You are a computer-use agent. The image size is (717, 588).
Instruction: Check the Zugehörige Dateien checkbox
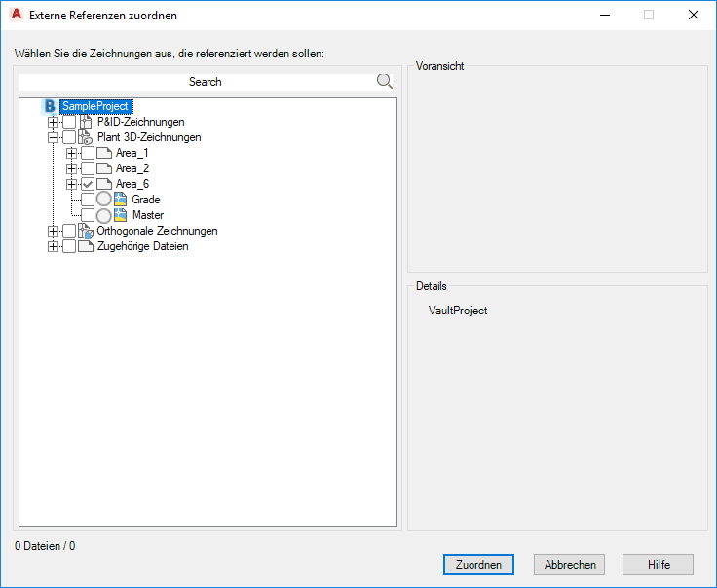click(69, 246)
